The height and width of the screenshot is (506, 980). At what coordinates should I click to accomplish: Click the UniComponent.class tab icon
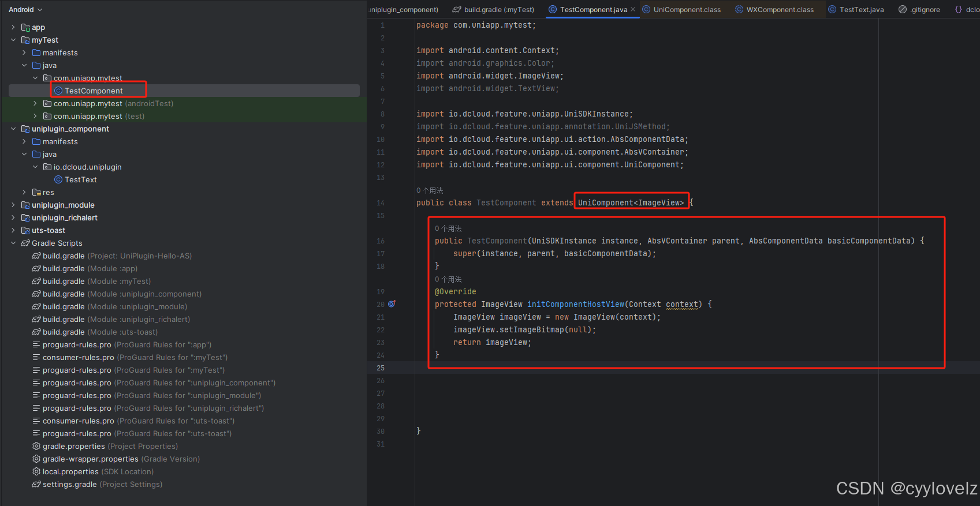[647, 9]
